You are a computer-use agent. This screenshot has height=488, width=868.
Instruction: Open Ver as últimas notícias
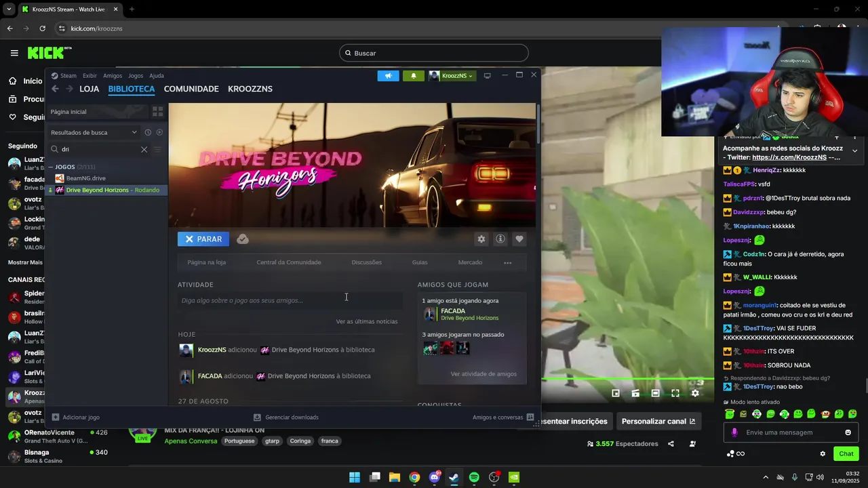[x=367, y=322]
